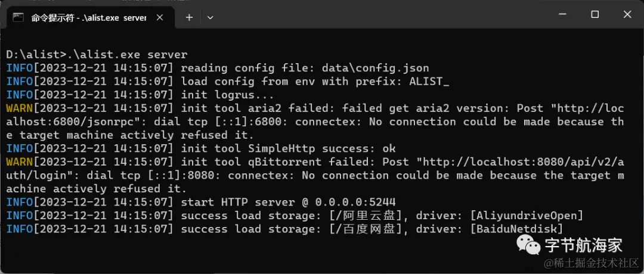Click the 字节航海家 watermark text
Viewport: 644px width, 274px height.
584,245
